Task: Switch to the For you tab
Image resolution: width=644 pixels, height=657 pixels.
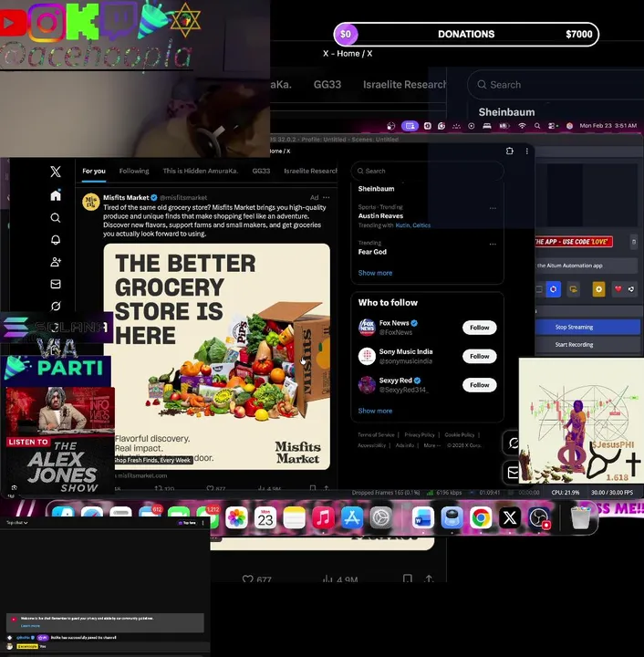Action: (94, 171)
